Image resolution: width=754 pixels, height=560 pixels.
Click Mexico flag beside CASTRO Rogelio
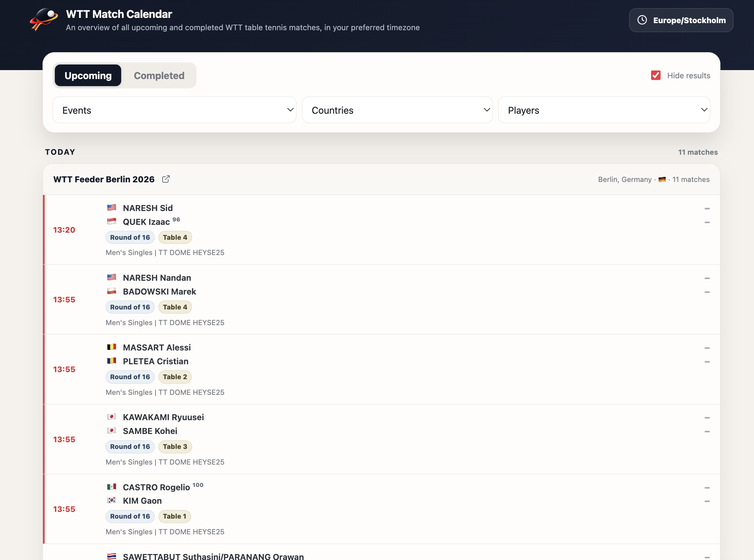coord(111,487)
